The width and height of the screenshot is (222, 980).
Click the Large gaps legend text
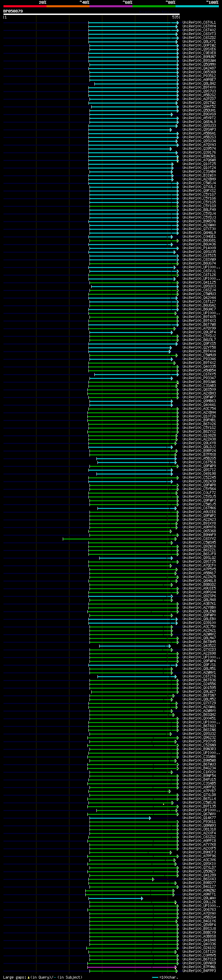tap(43, 977)
